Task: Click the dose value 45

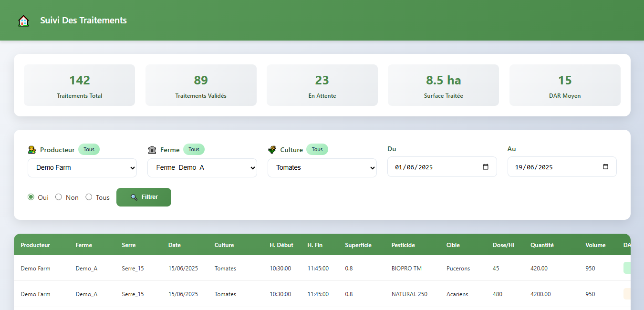Action: click(496, 269)
